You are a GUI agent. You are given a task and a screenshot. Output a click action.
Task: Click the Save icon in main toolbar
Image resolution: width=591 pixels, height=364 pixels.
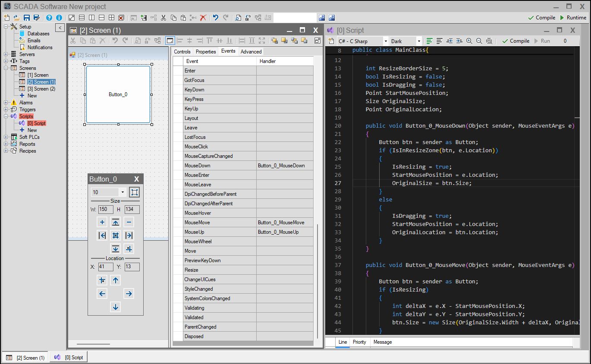point(27,18)
